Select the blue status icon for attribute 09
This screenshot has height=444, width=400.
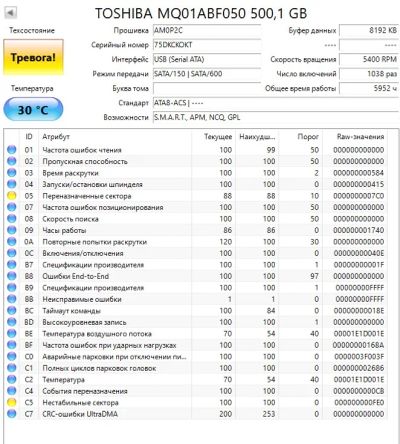(12, 230)
